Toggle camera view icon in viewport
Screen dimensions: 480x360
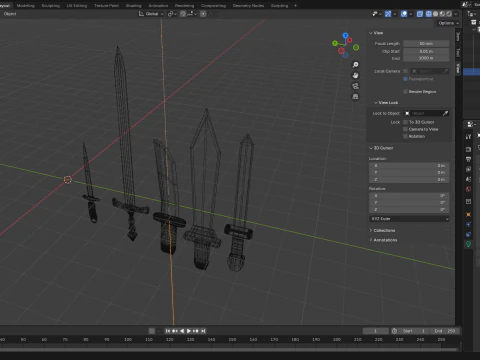coord(356,86)
